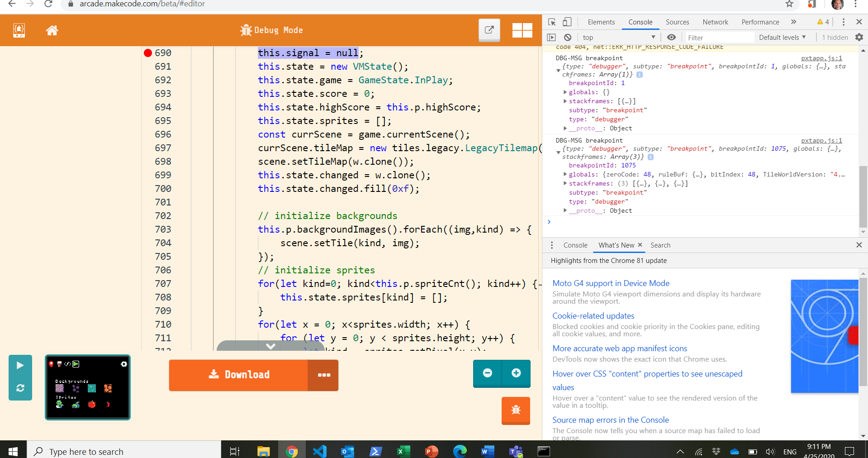The image size is (868, 458).
Task: Open the project in a new window
Action: pos(489,30)
